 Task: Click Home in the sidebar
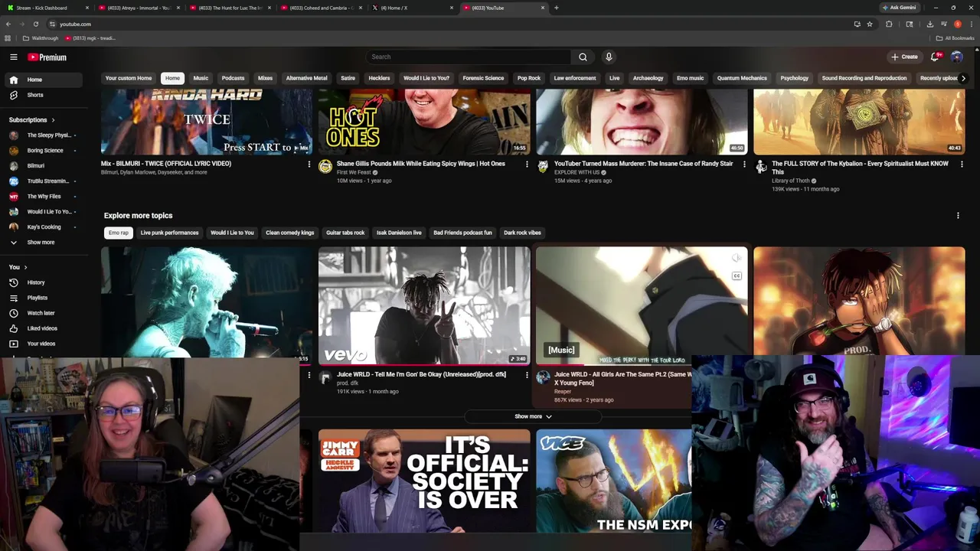(x=44, y=80)
